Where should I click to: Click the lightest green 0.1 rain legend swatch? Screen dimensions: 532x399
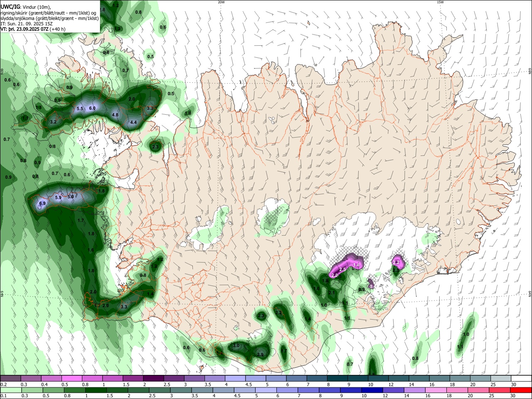click(10, 390)
